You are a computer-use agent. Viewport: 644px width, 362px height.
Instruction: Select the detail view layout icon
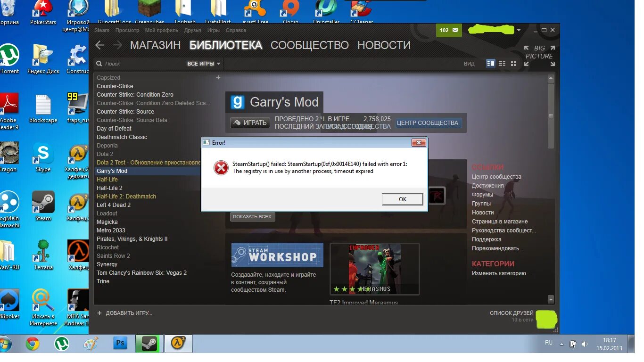point(491,64)
